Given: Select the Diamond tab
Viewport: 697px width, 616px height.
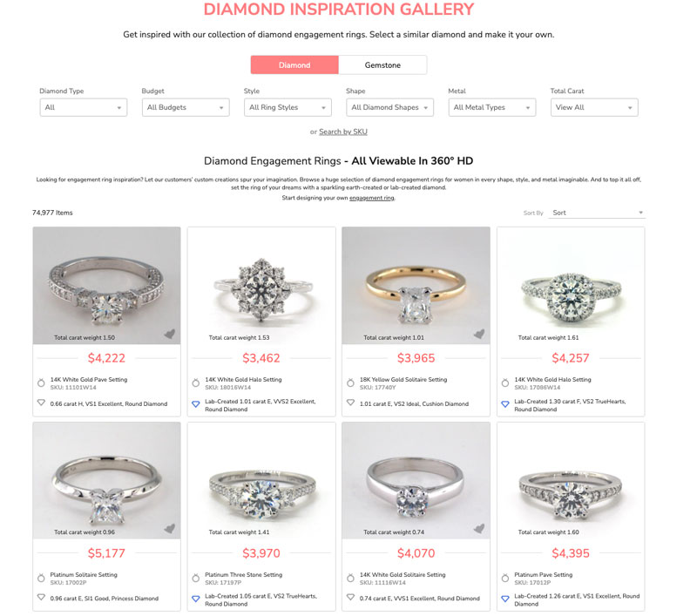Looking at the screenshot, I should [294, 64].
